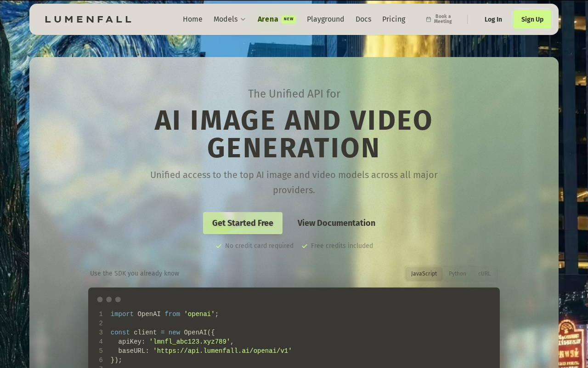Screen dimensions: 588x368
Task: Click the 'const client = new OpenAI({' line
Action: (163, 333)
